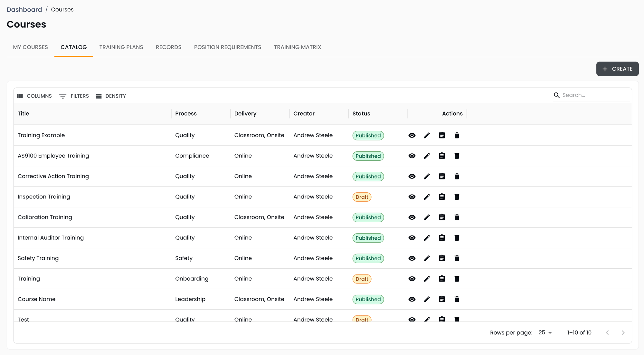Image resolution: width=644 pixels, height=355 pixels.
Task: Delete the AS9100 Employee Training course
Action: click(x=457, y=156)
